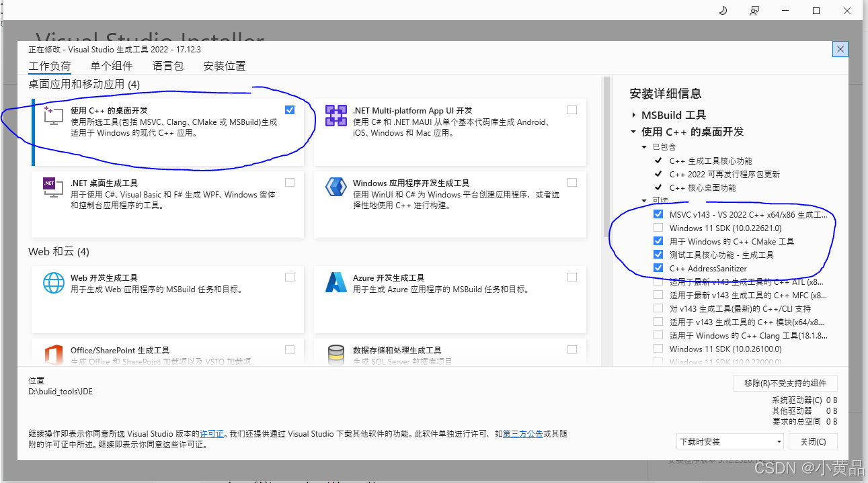Click the C++ desktop development workload icon
This screenshot has height=483, width=868.
(53, 116)
